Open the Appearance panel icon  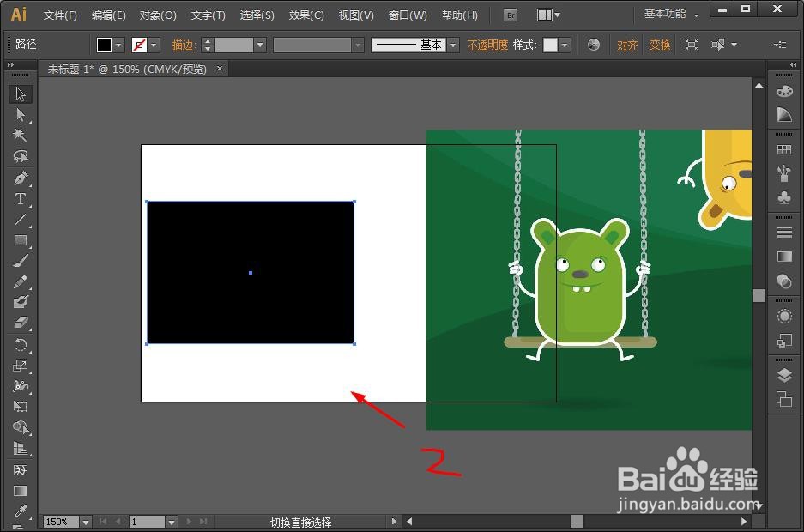tap(784, 317)
